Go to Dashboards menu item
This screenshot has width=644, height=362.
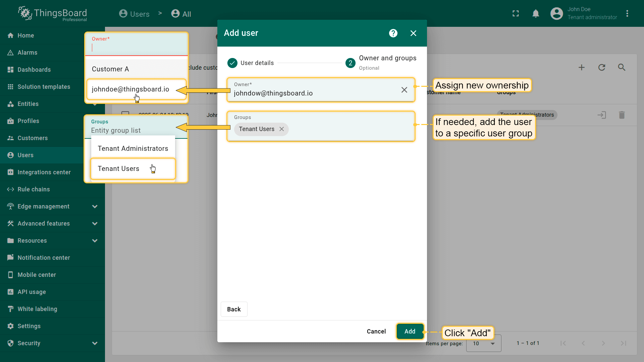(x=34, y=70)
